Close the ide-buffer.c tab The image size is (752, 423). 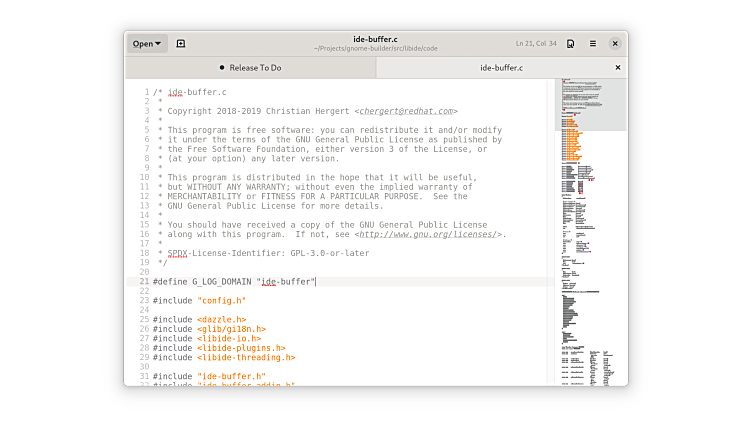[x=617, y=68]
